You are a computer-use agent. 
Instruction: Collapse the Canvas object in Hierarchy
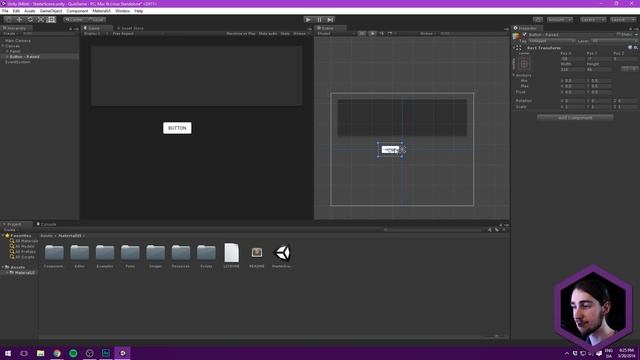3,46
